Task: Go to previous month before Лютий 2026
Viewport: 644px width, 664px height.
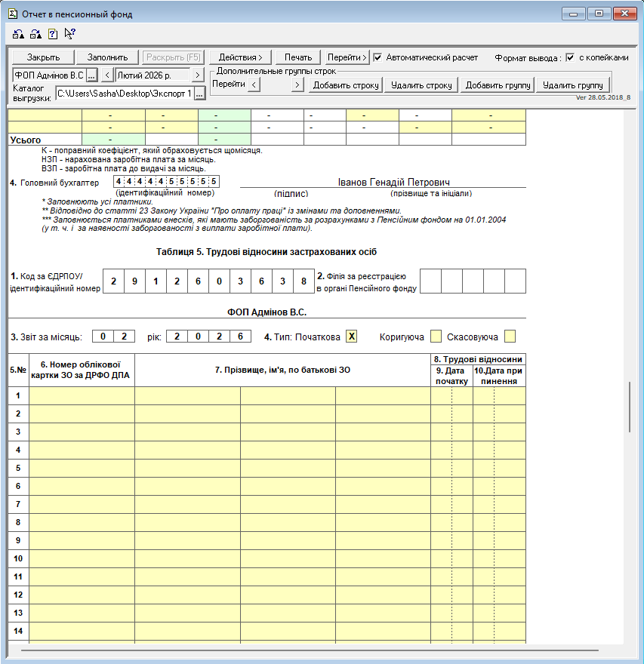Action: pos(107,75)
